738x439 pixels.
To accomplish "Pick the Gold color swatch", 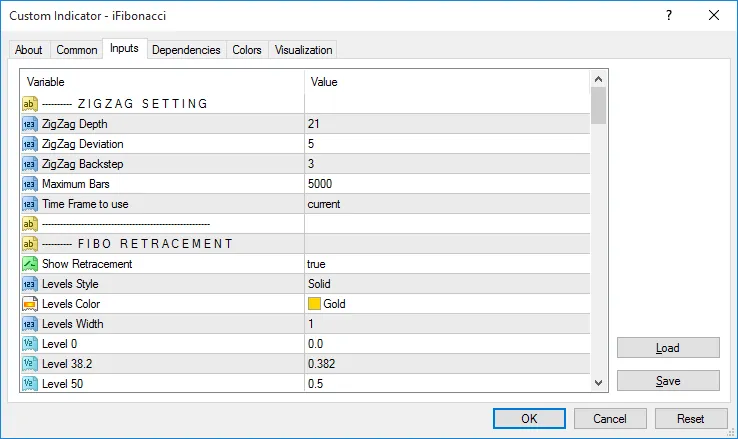I will point(315,304).
